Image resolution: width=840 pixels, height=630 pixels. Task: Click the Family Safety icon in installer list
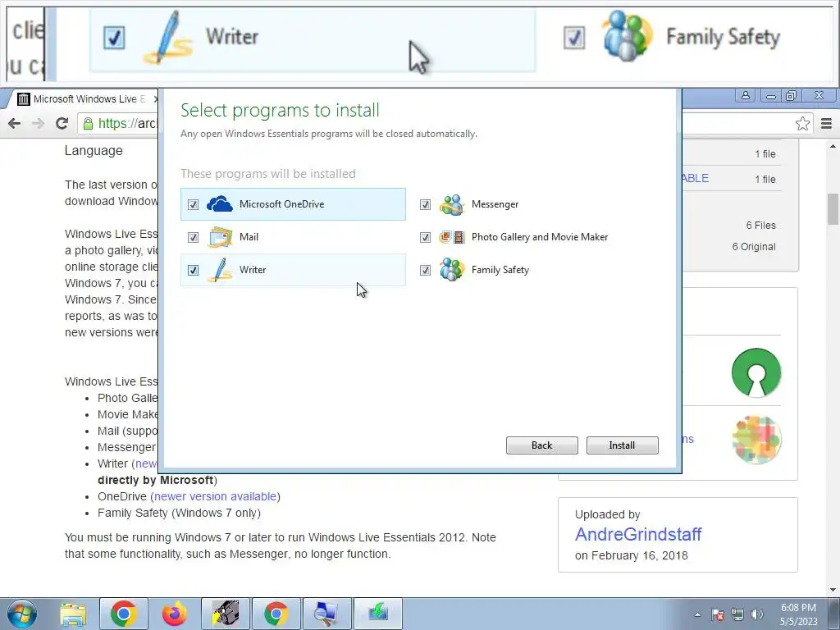[452, 269]
